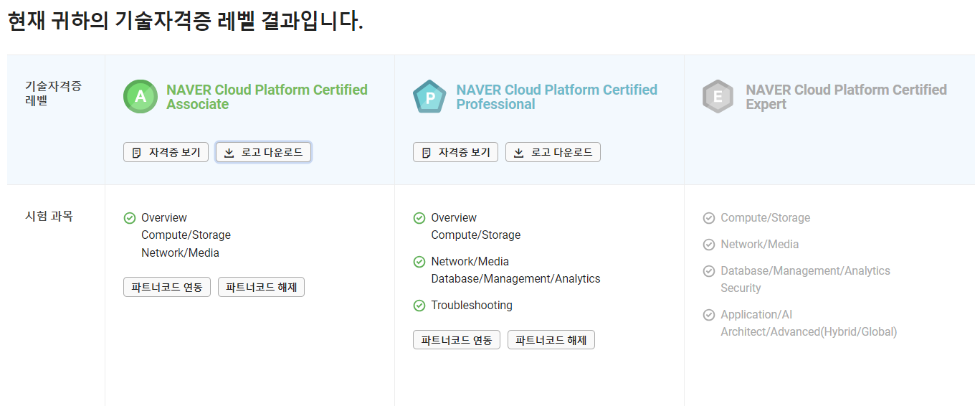Select the NAVER Cloud Platform Certified Expert title
Viewport: 980px width, 406px height.
846,97
